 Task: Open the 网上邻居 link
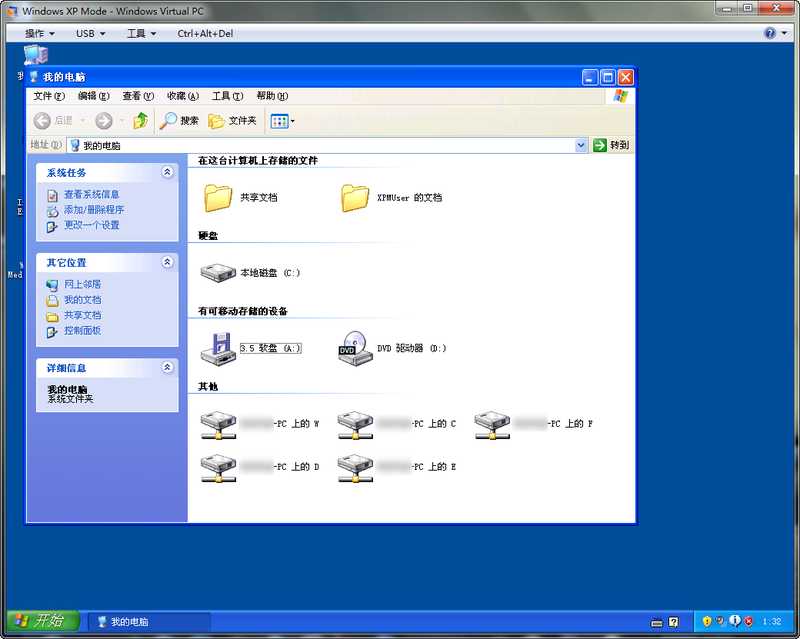tap(82, 284)
